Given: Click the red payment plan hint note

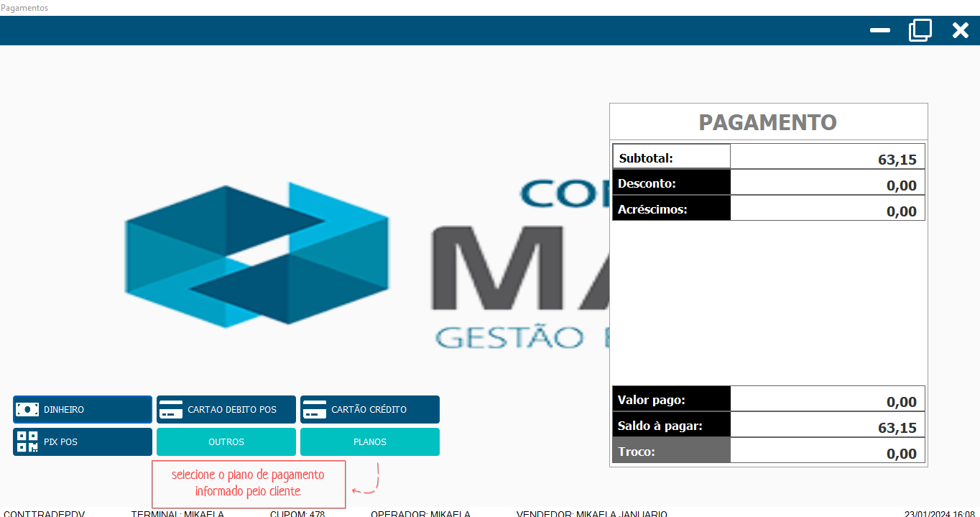Looking at the screenshot, I should click(x=248, y=484).
